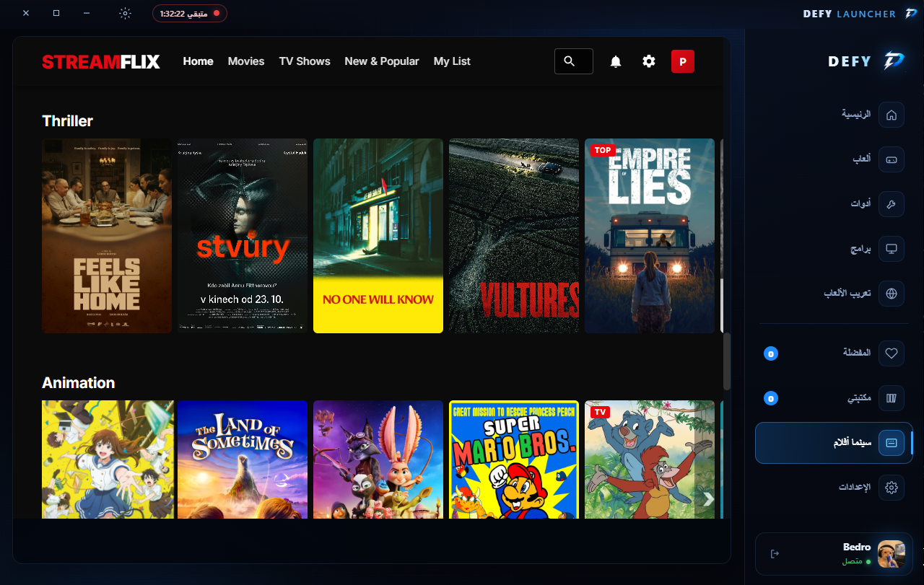This screenshot has width=924, height=585.
Task: Open the المفضلة favorites list
Action: 834,353
